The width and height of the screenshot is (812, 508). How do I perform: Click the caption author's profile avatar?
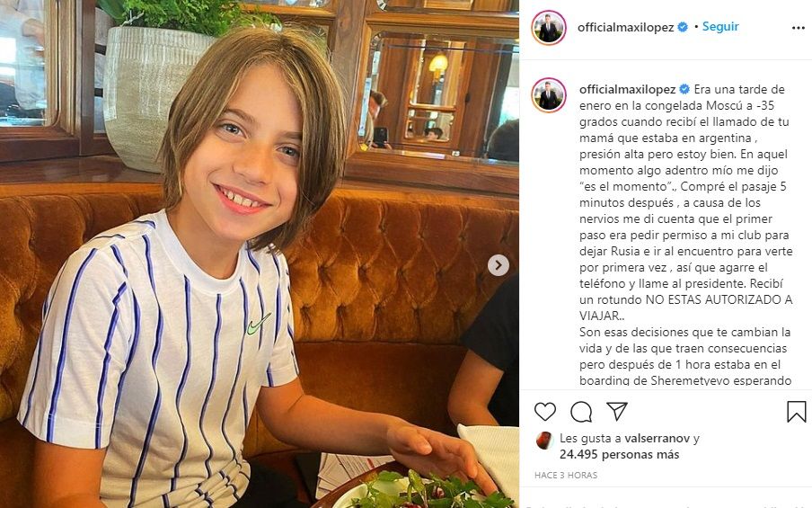click(549, 95)
